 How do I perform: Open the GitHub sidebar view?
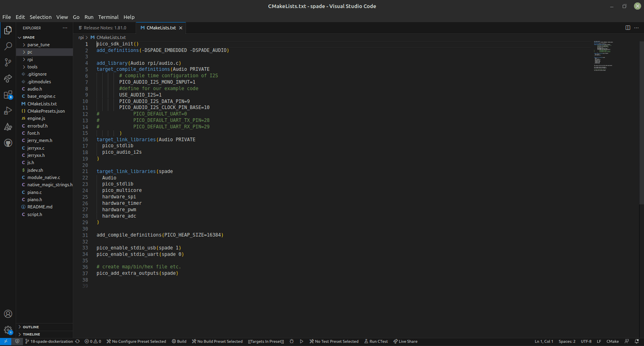tap(8, 143)
